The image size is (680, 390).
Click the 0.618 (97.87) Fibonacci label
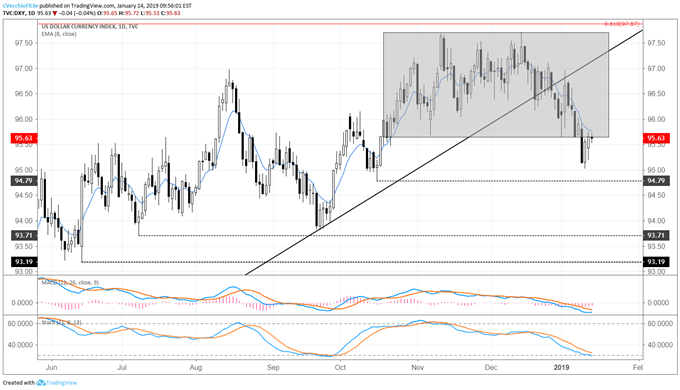[x=622, y=24]
